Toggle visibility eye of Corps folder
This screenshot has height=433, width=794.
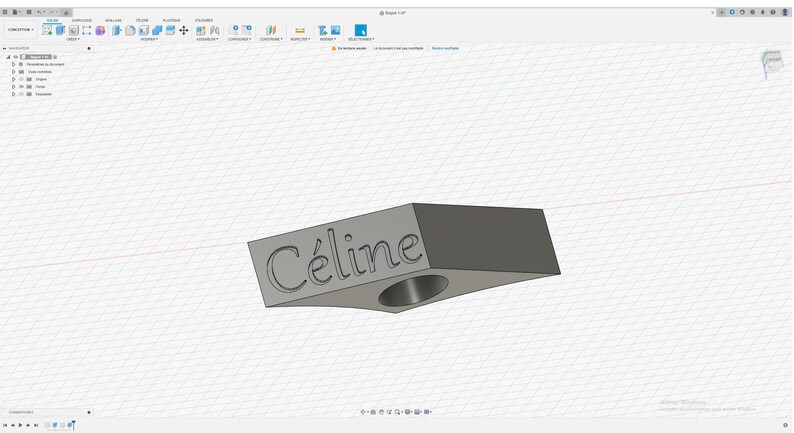point(21,87)
